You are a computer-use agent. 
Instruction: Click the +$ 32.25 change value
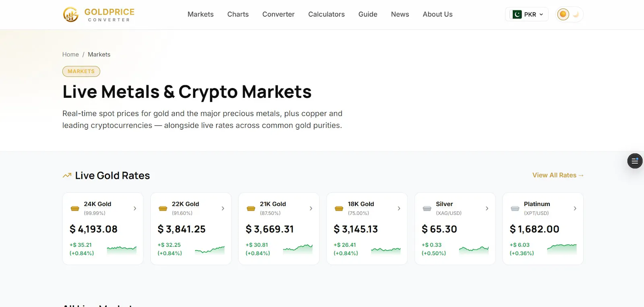(169, 245)
